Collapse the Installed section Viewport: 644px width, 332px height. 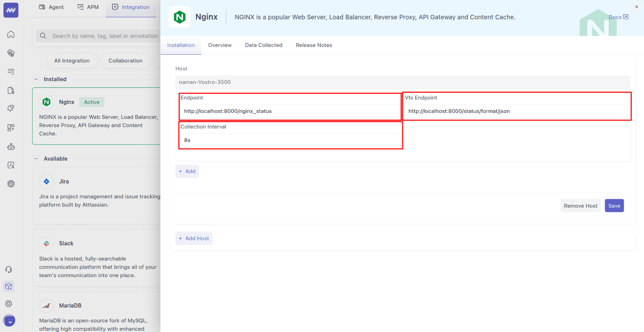(x=36, y=79)
